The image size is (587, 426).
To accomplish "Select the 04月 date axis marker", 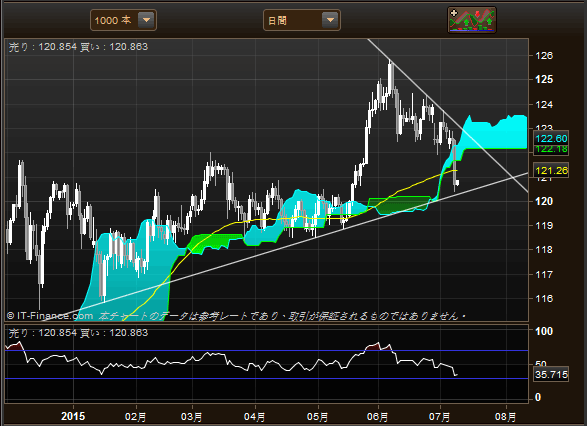I will (x=255, y=417).
